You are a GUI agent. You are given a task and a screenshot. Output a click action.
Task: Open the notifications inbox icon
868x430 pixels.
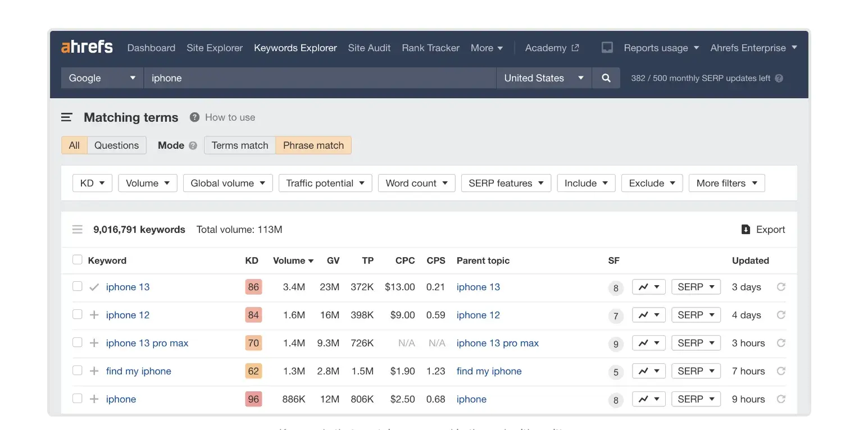[607, 48]
